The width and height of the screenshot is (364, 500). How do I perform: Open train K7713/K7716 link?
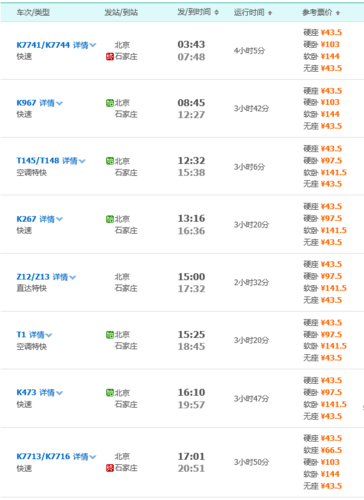pos(43,456)
